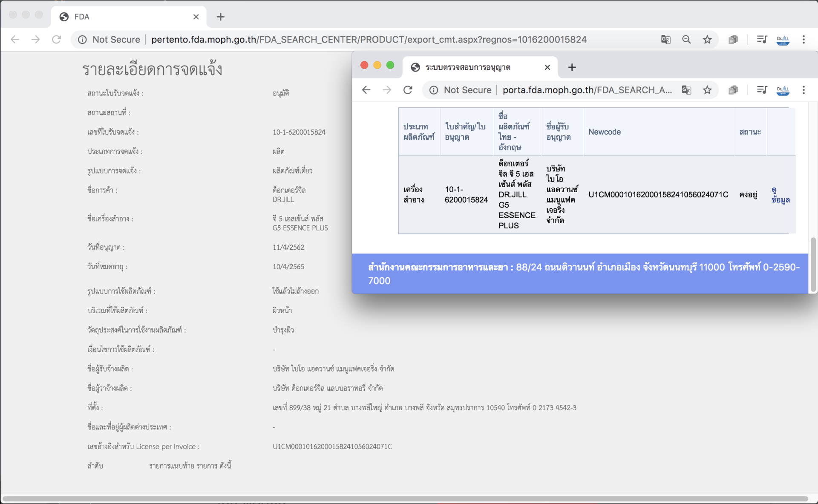Open media control icon in FDA window
818x504 pixels.
762,40
